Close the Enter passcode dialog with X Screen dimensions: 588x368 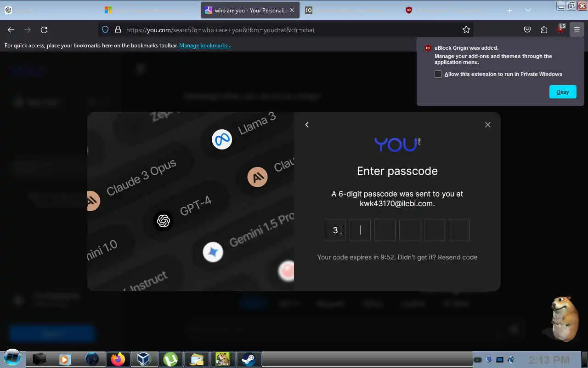[488, 125]
